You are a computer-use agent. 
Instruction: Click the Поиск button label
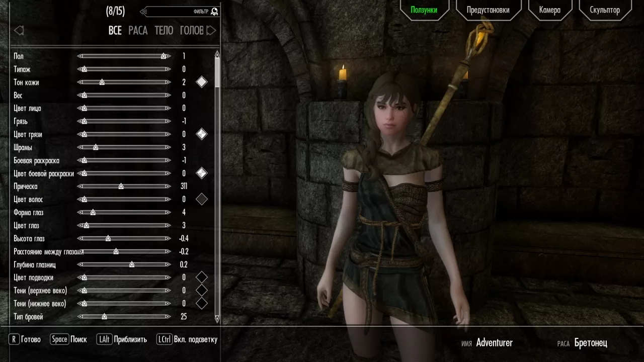coord(79,339)
